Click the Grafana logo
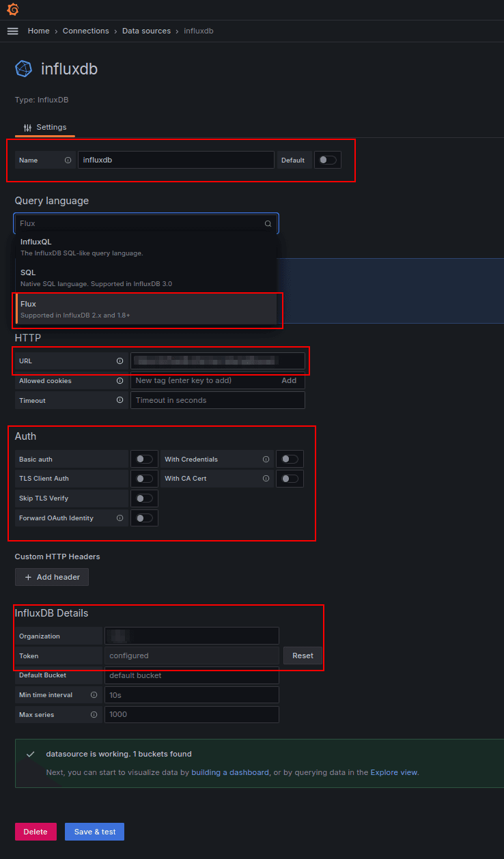Viewport: 504px width, 859px height. tap(13, 10)
